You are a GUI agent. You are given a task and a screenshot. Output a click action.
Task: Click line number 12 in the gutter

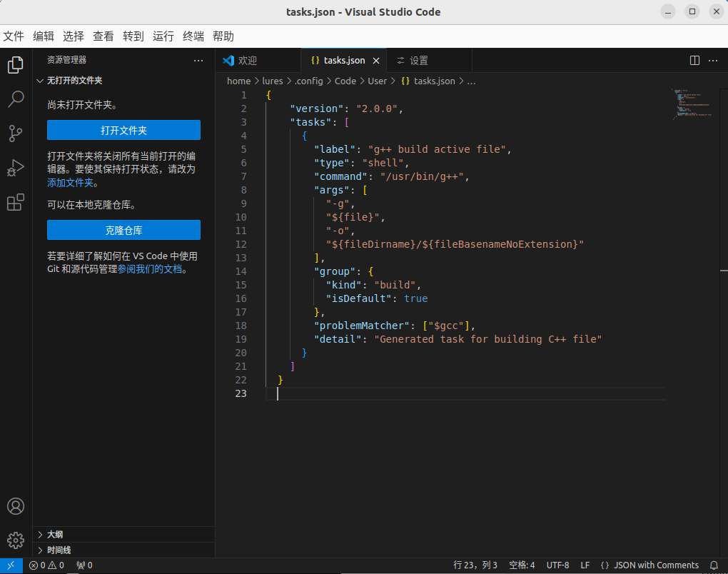(241, 244)
